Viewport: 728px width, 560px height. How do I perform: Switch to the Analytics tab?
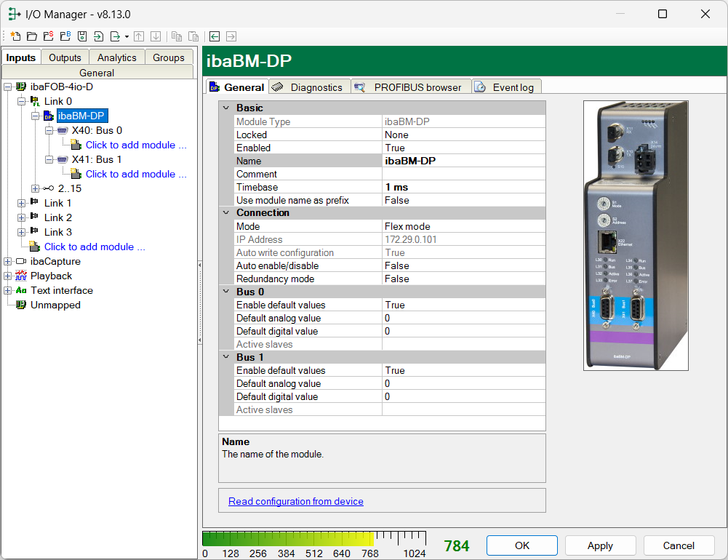(x=117, y=57)
